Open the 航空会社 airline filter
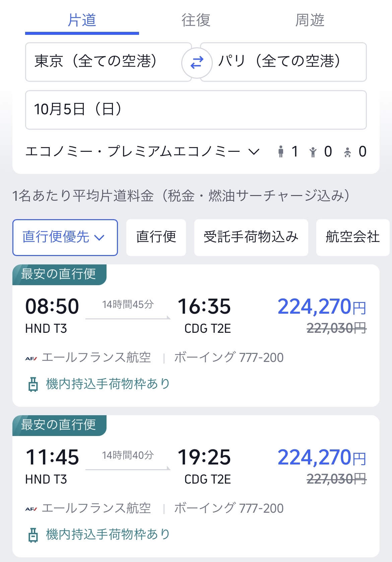 (x=352, y=237)
